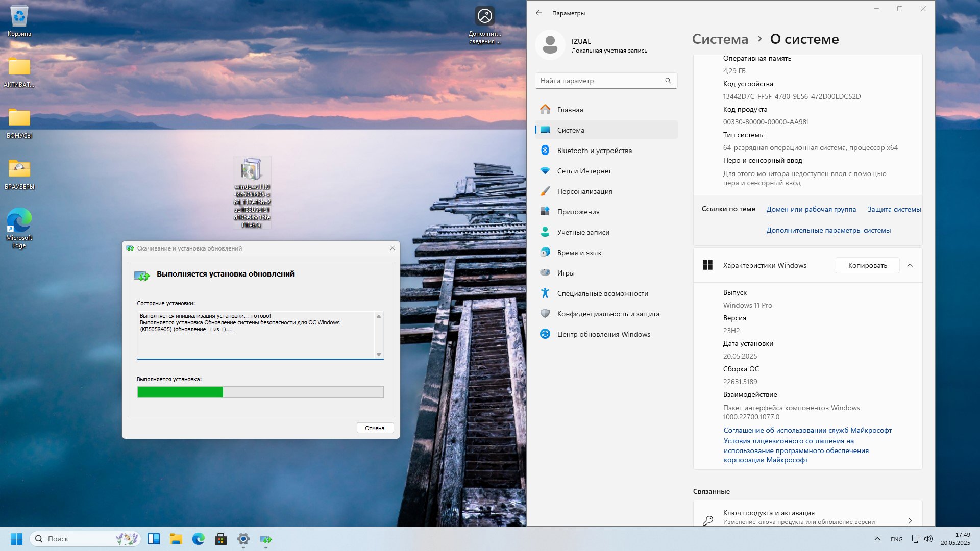Image resolution: width=980 pixels, height=551 pixels.
Task: Open Сеть и Интернет settings
Action: (x=584, y=171)
